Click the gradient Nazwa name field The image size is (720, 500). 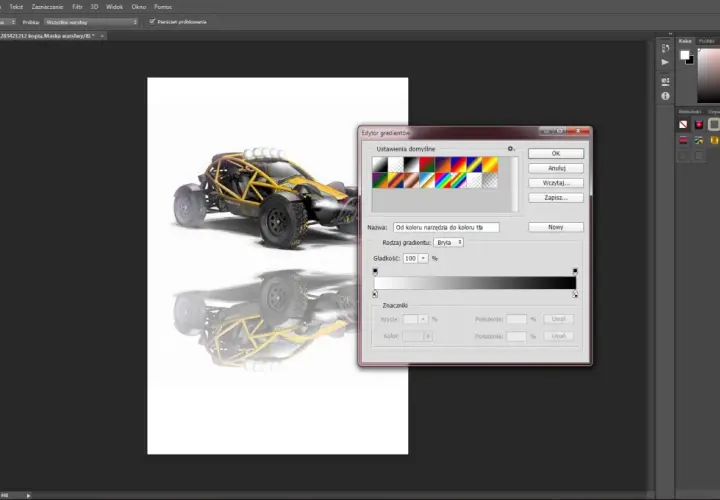(x=446, y=227)
